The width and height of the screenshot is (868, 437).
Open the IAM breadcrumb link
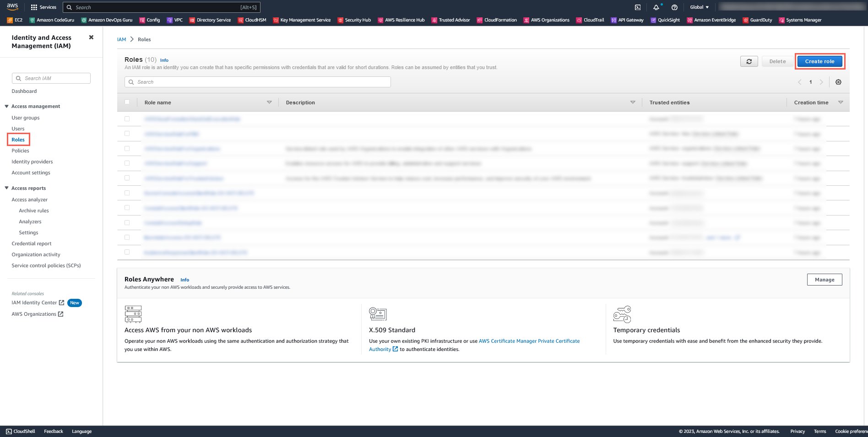[x=121, y=39]
